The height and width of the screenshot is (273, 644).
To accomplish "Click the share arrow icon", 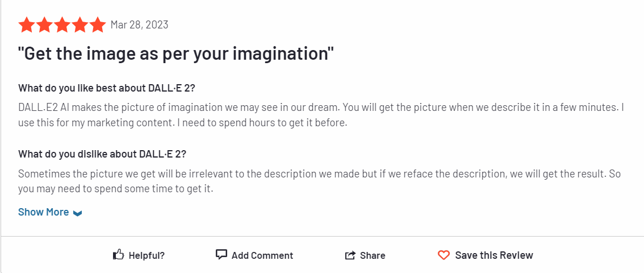I will click(350, 255).
